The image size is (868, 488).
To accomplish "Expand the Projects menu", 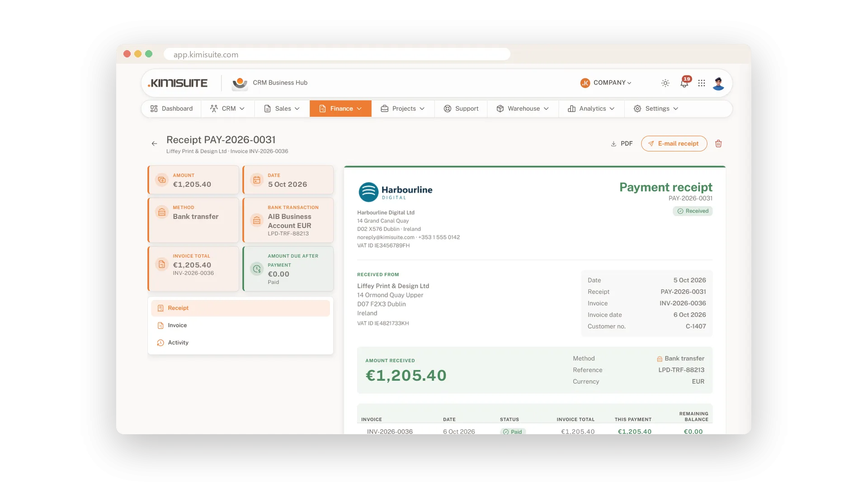I will point(403,109).
